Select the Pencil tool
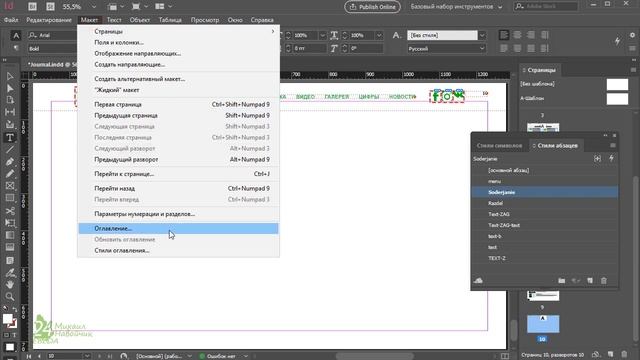Viewport: 640px width, 360px height. tap(10, 174)
